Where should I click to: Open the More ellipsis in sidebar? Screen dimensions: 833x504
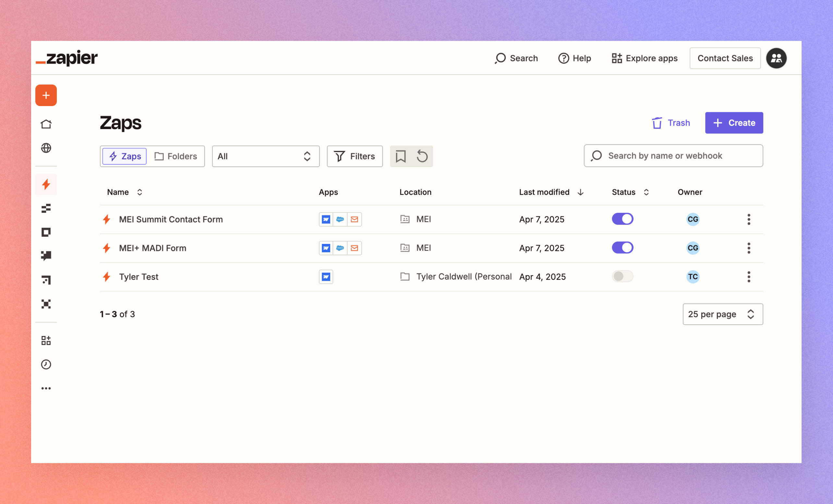[46, 389]
